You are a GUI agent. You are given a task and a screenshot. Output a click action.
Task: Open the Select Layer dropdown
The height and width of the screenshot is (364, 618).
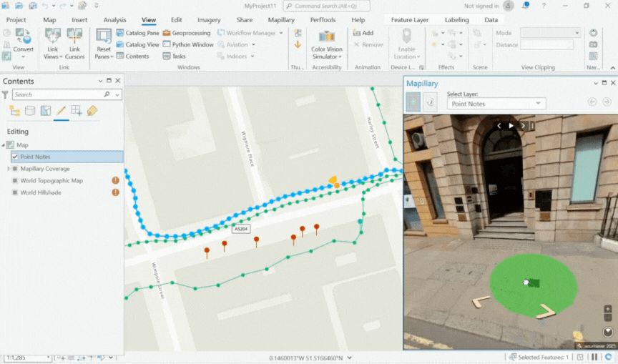496,104
